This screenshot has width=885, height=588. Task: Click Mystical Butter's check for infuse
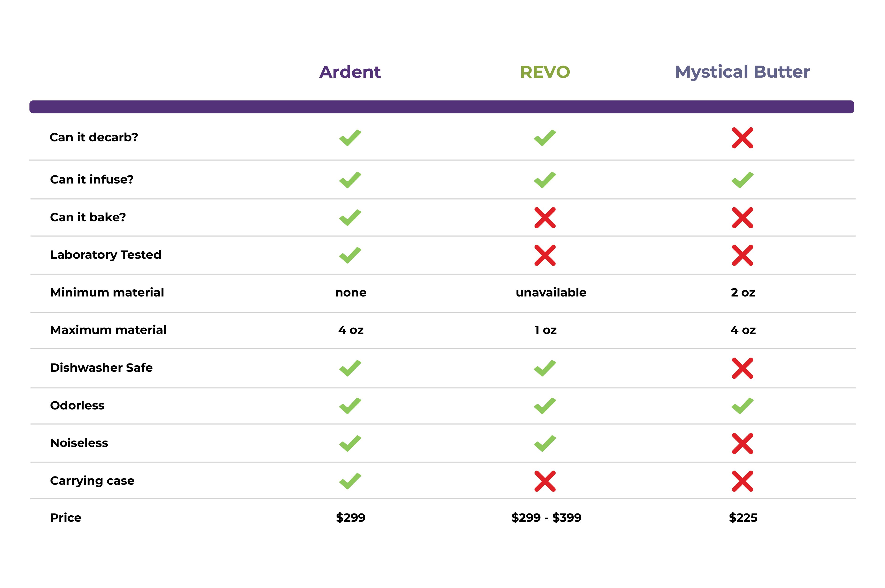coord(742,180)
